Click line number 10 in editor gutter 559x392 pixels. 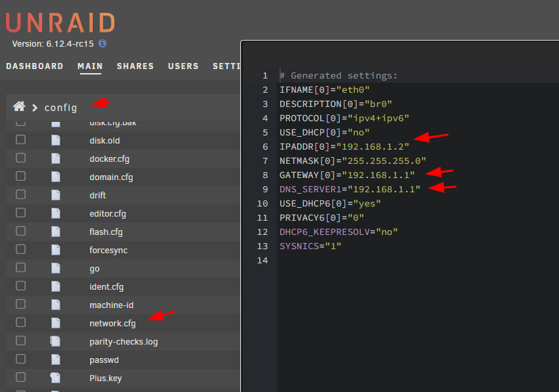[263, 204]
